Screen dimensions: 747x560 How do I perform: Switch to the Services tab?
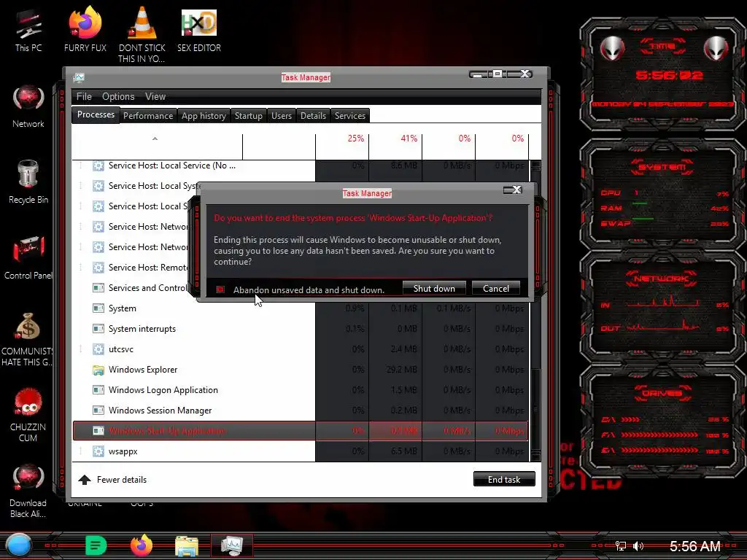(x=350, y=116)
